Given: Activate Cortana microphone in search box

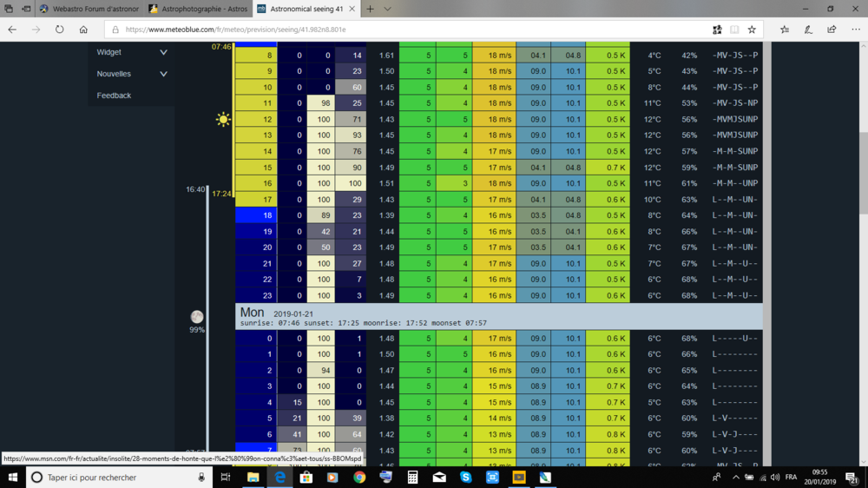Looking at the screenshot, I should [201, 477].
